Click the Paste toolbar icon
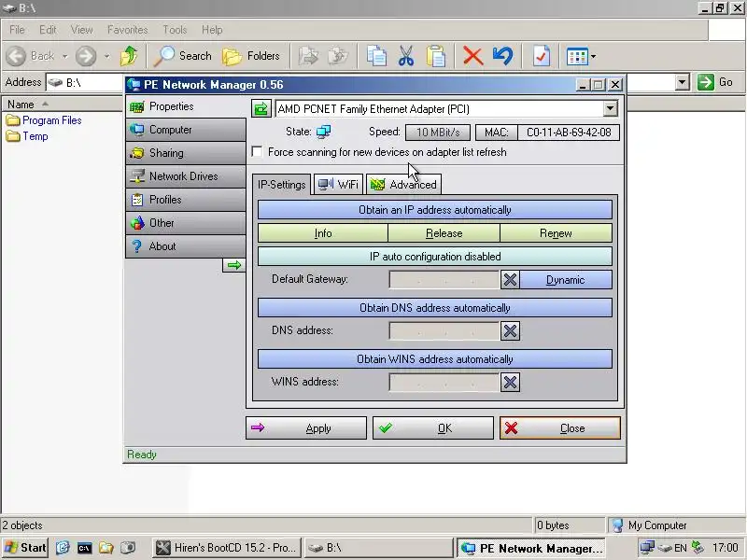The image size is (747, 560). pos(436,56)
